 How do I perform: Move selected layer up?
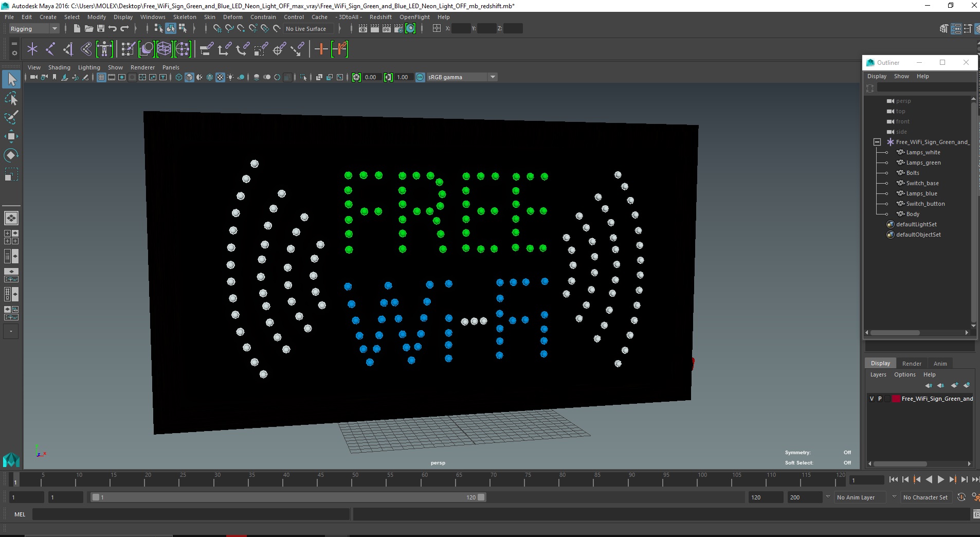[x=929, y=385]
